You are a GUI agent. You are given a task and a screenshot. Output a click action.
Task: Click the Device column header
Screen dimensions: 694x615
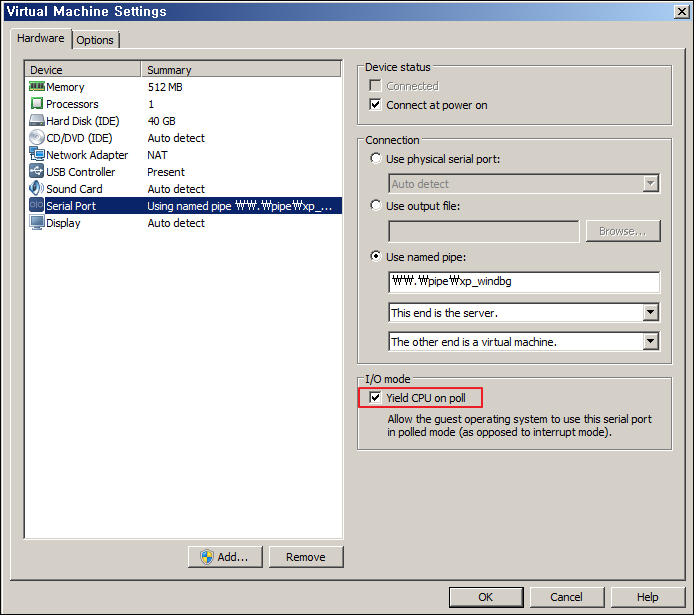[83, 69]
